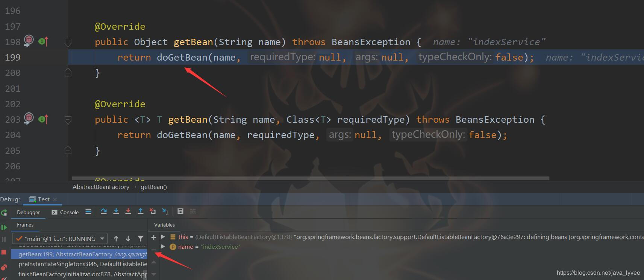Click the DefaultListableBeanFactory@1378 value text
644x280 pixels.
tap(243, 237)
